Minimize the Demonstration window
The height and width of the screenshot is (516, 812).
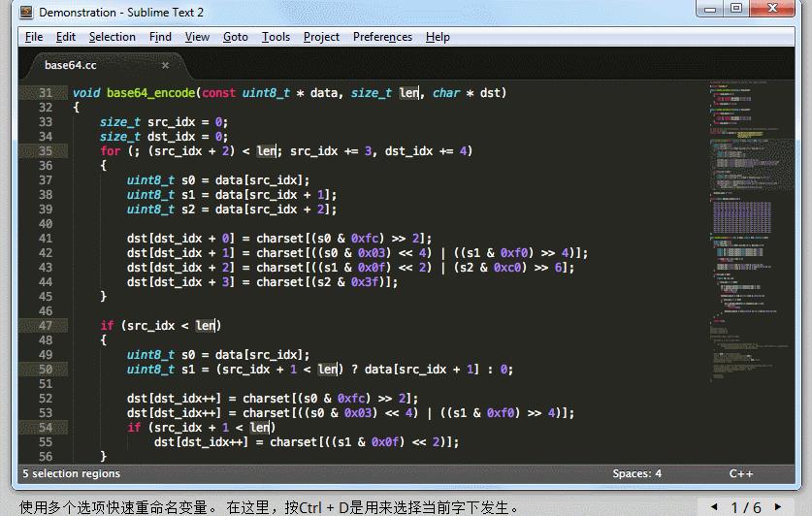click(x=710, y=9)
